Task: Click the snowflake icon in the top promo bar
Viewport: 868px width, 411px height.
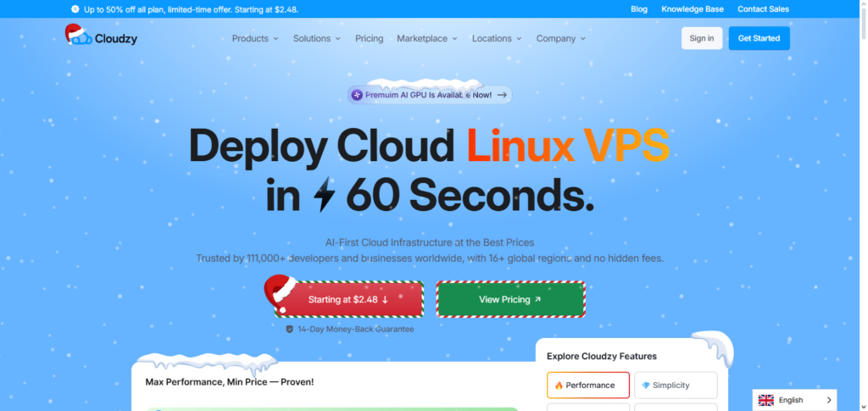Action: [x=75, y=8]
